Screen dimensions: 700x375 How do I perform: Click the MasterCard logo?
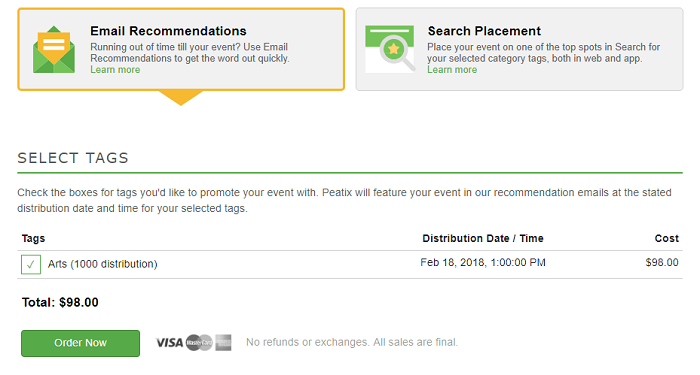[x=199, y=343]
